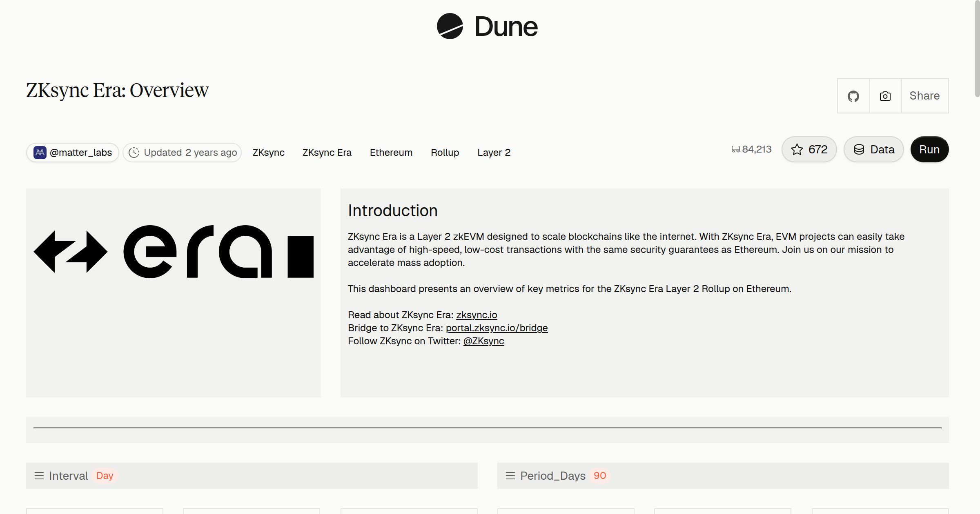Click the star icon in favorites button
Viewport: 980px width, 514px height.
[797, 149]
